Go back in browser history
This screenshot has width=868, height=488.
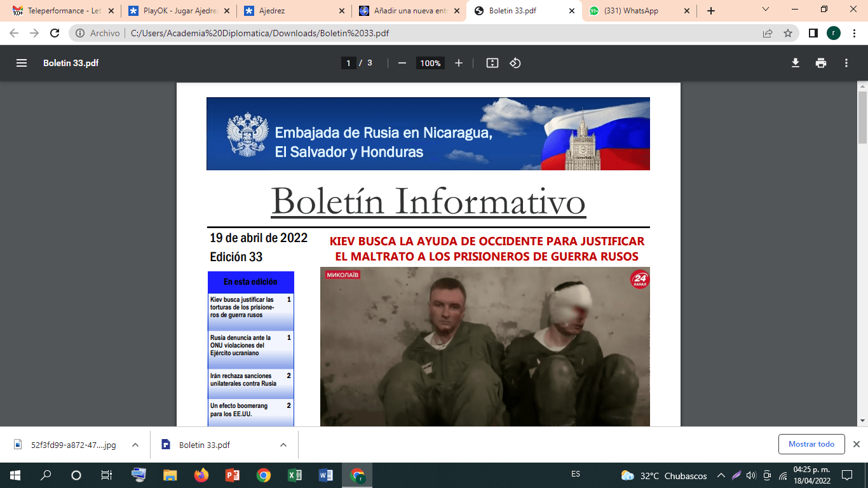coord(14,33)
